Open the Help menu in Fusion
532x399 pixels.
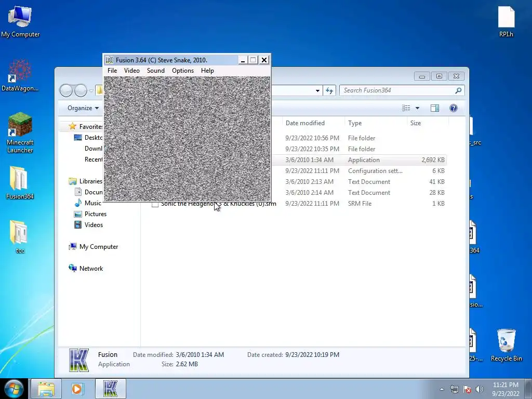coord(207,71)
